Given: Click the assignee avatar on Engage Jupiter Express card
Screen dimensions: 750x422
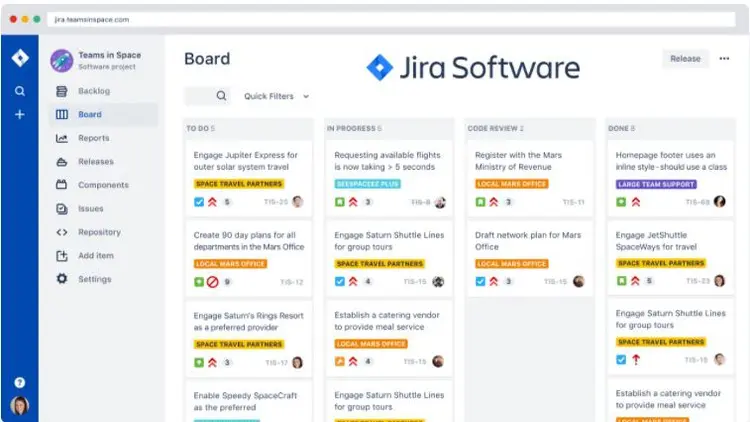Looking at the screenshot, I should pos(298,201).
